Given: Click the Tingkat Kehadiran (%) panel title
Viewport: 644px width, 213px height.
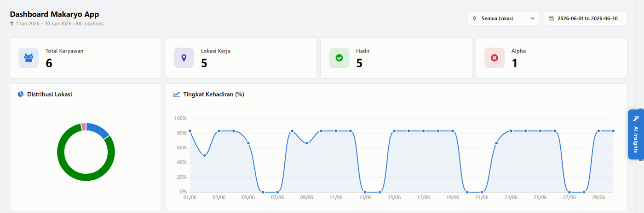Looking at the screenshot, I should point(213,94).
